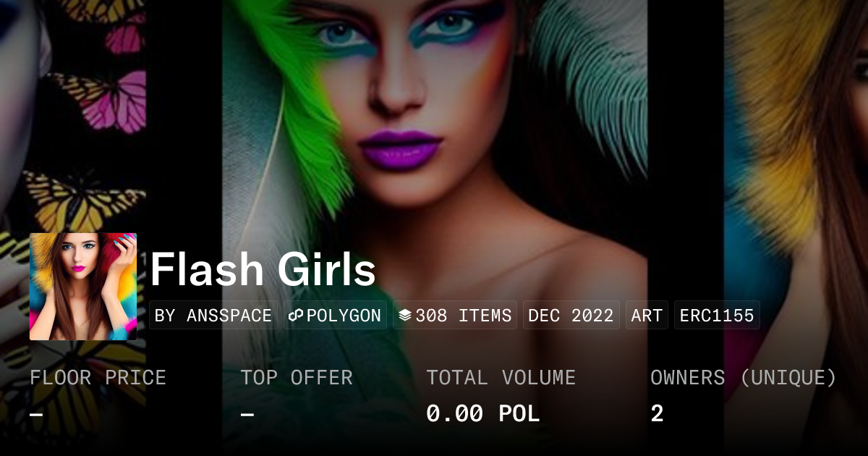Click the TOTAL VOLUME label

(x=501, y=378)
